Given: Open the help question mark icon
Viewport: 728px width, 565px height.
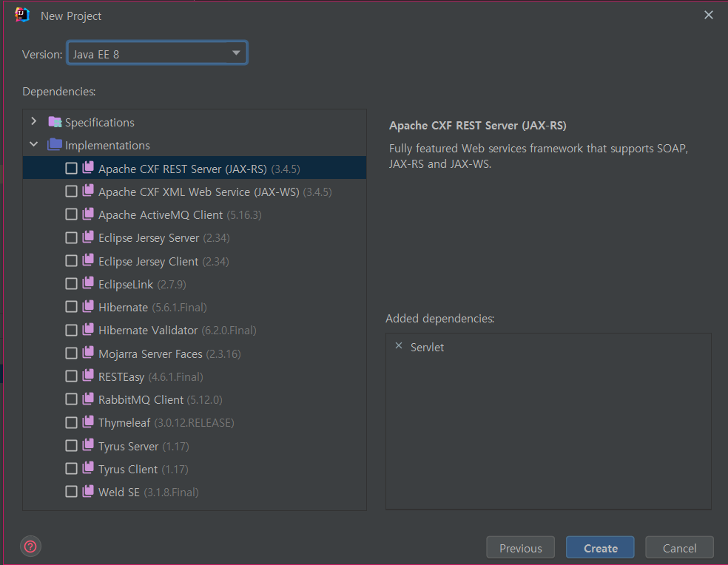Looking at the screenshot, I should pos(30,547).
